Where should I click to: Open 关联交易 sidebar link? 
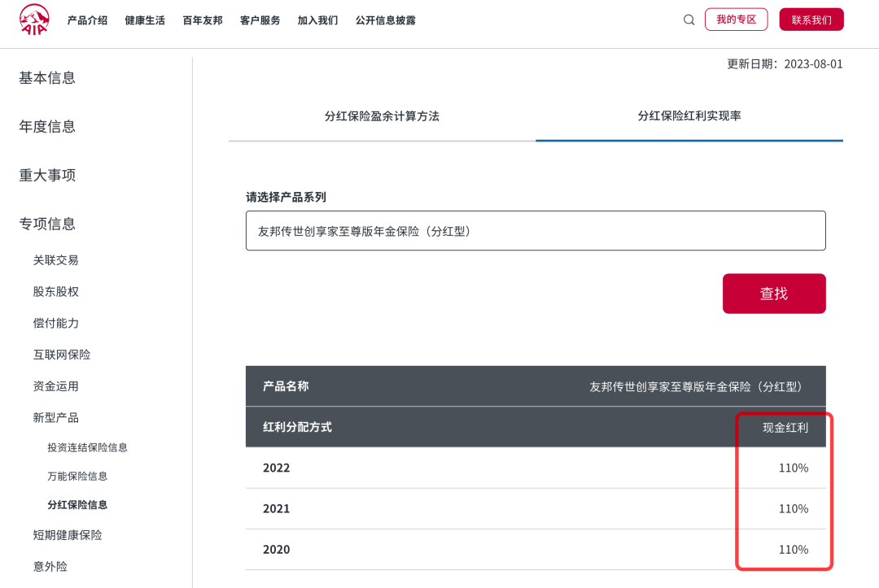[x=55, y=260]
